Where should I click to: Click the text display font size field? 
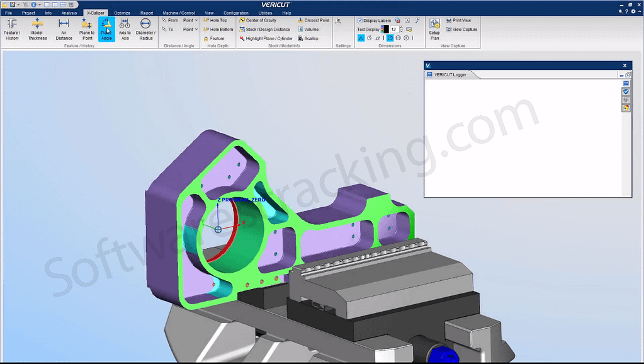394,29
